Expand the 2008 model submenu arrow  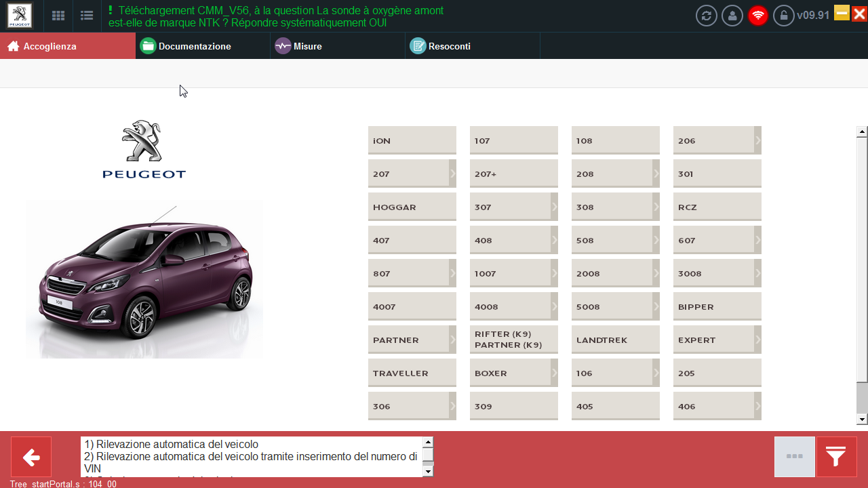[656, 273]
